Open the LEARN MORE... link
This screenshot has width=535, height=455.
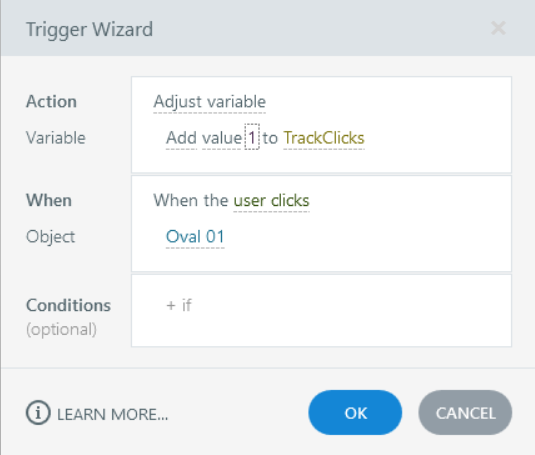point(112,415)
